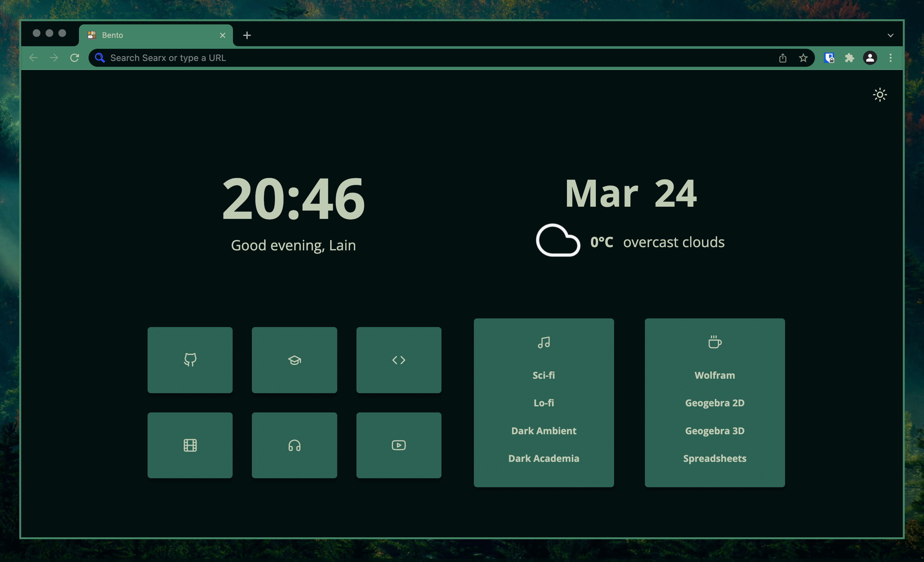Click the music note above Sci-fi
This screenshot has width=924, height=562.
click(x=543, y=342)
